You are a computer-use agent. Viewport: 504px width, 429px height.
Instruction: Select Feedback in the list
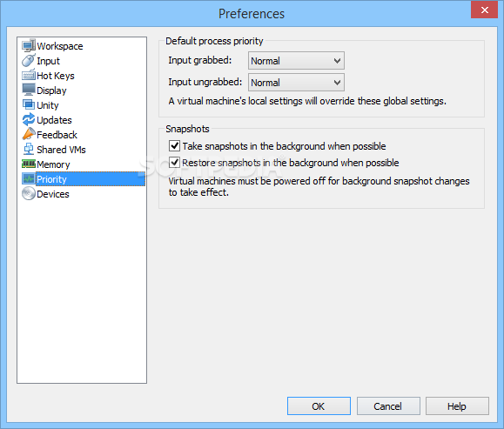point(57,135)
